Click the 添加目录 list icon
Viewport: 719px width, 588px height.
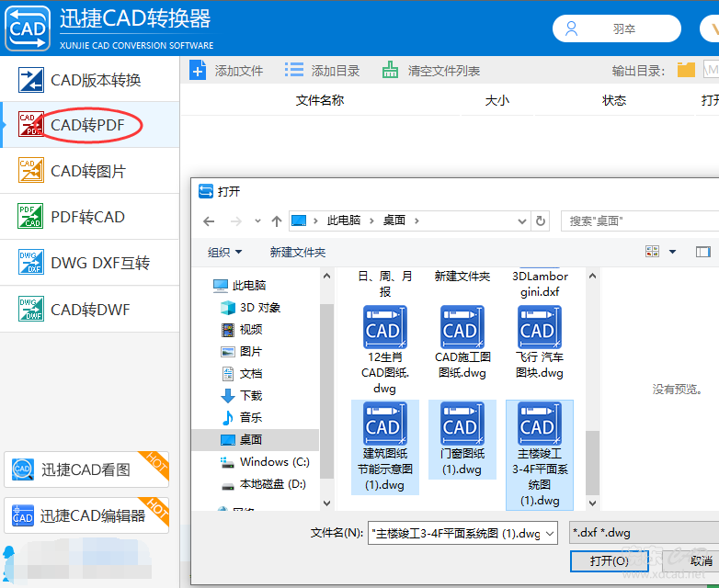point(294,71)
